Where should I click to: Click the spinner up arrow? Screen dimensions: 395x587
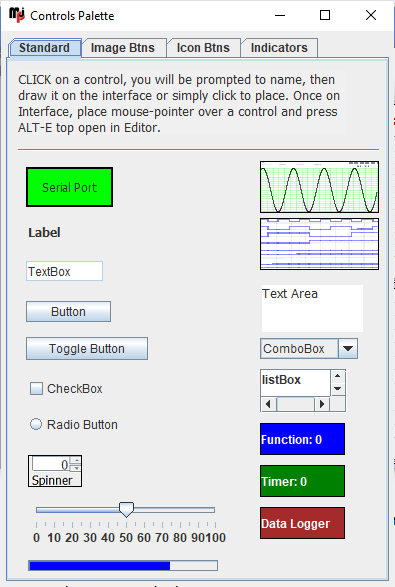[x=76, y=460]
